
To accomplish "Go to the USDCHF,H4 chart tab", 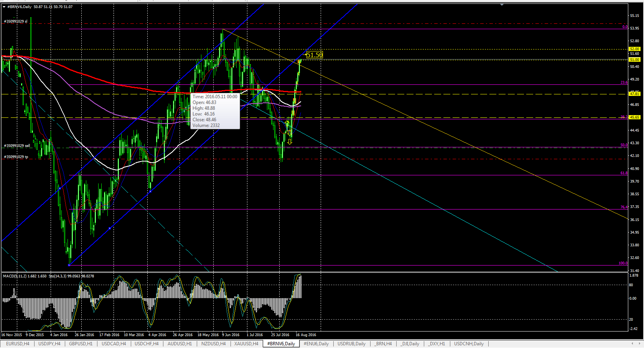I will [147, 344].
